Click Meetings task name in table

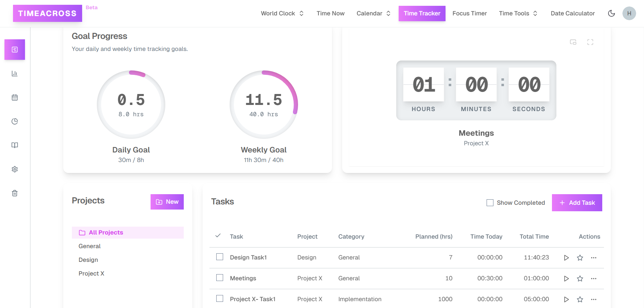tap(243, 278)
